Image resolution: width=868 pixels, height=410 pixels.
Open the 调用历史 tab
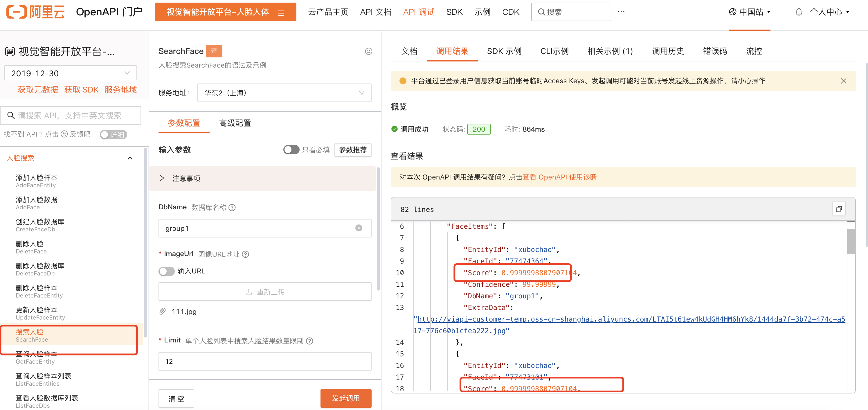(667, 51)
